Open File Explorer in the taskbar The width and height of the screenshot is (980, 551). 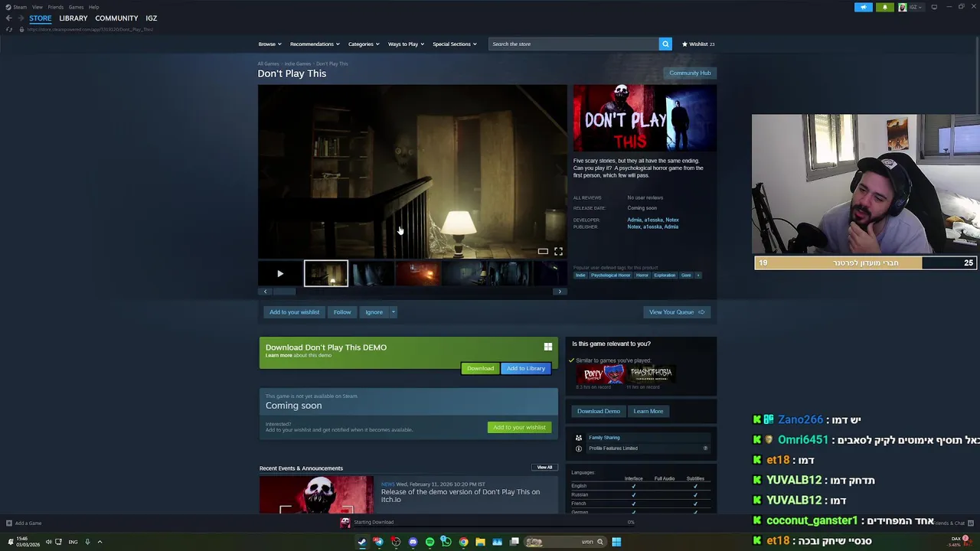480,542
